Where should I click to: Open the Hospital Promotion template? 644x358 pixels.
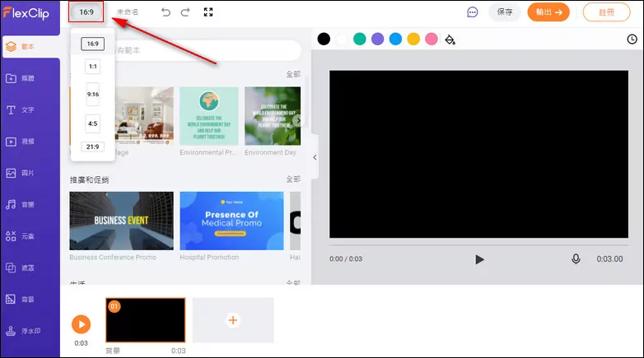point(231,221)
